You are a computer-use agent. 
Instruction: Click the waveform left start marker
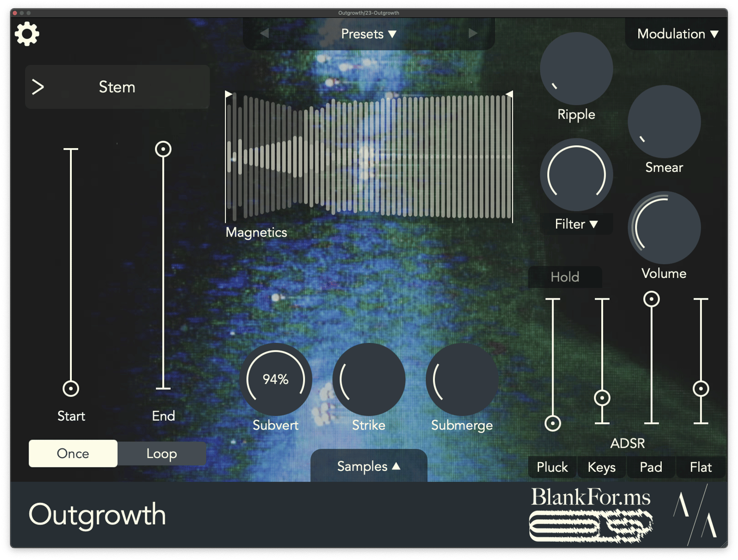228,94
